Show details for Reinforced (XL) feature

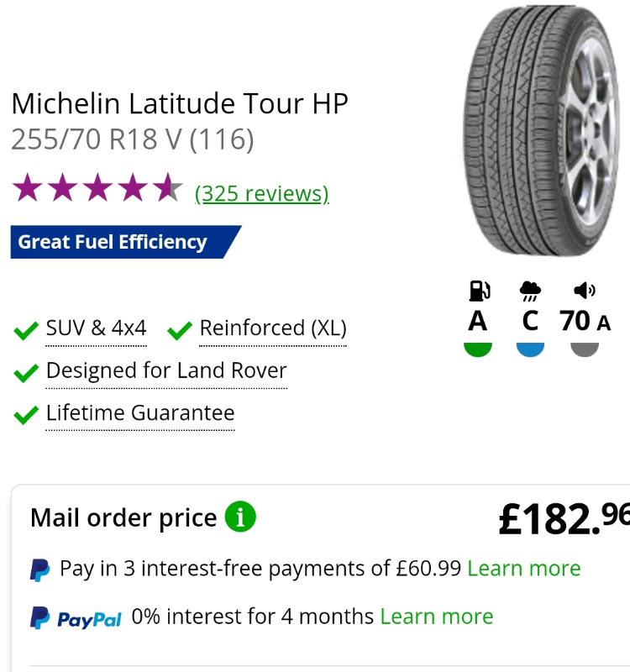tap(272, 328)
